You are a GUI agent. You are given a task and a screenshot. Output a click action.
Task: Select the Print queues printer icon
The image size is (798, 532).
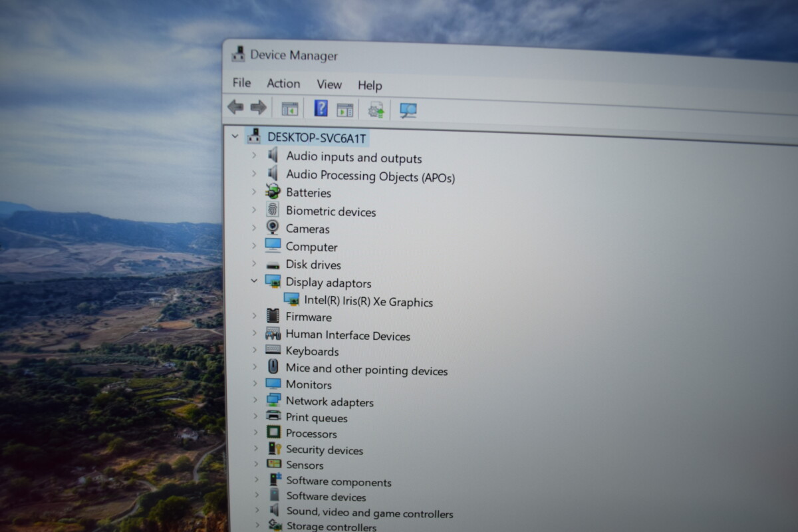click(273, 416)
